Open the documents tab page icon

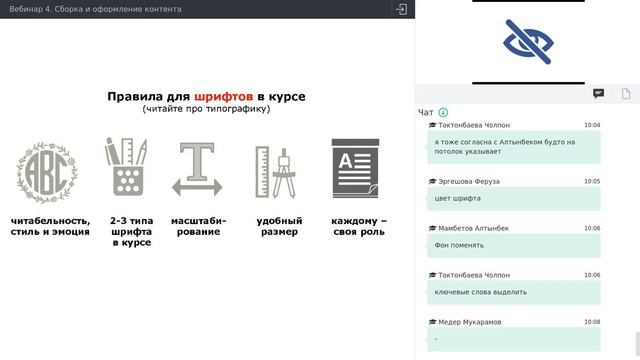pos(626,94)
